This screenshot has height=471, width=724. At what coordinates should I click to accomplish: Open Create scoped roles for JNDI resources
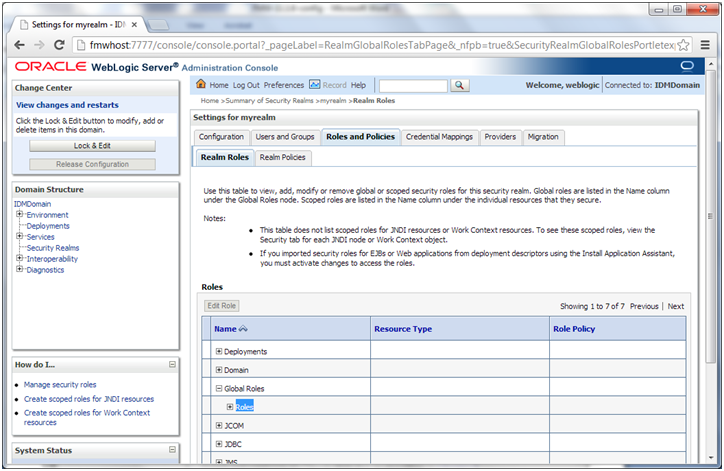pyautogui.click(x=89, y=399)
